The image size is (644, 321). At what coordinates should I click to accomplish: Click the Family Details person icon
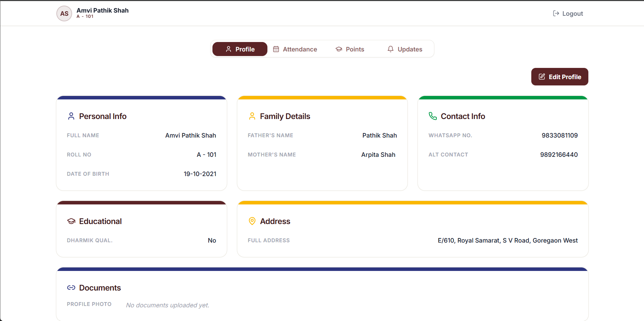pyautogui.click(x=252, y=116)
